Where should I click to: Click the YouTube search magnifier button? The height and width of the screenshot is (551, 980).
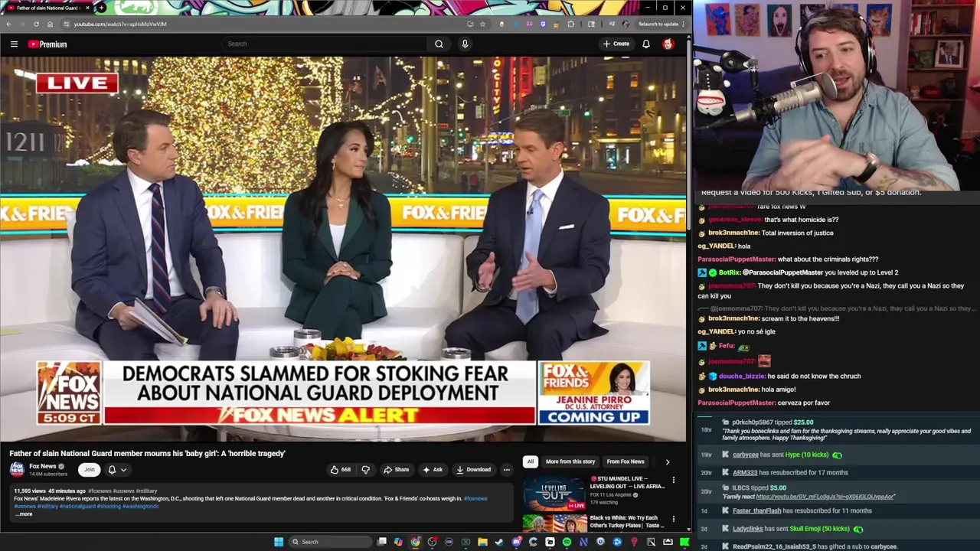tap(439, 44)
